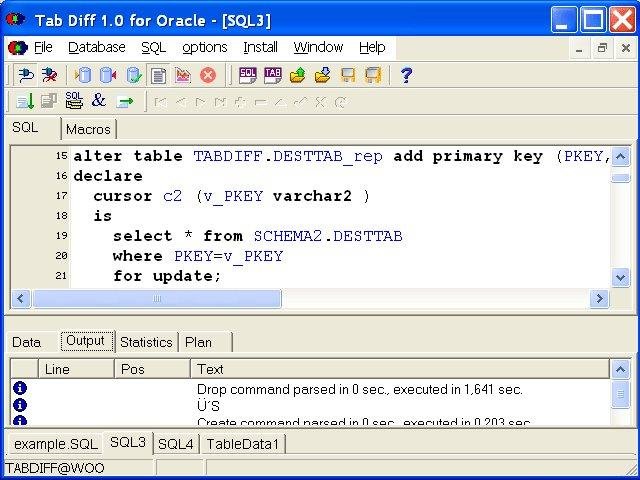The image size is (640, 480).
Task: Select the Plan results tab
Action: [198, 342]
